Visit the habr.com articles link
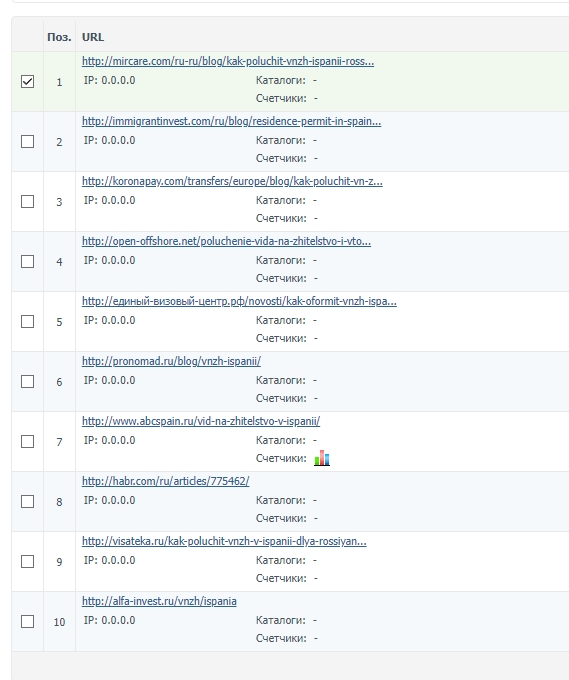569x680 pixels. 166,481
